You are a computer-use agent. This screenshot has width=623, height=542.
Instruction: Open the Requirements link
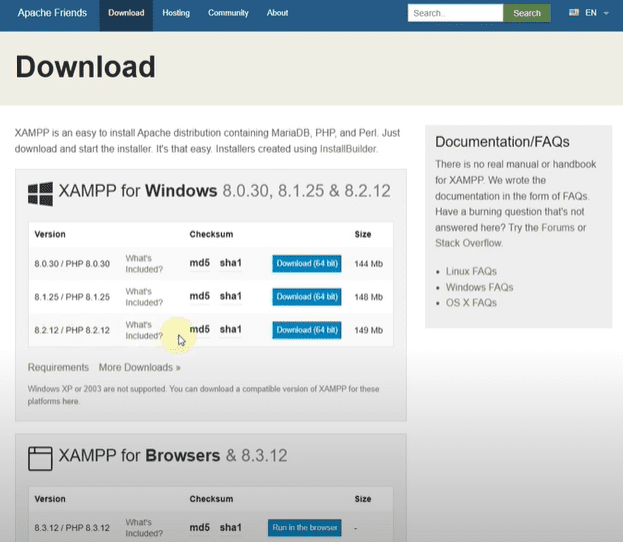[x=58, y=367]
